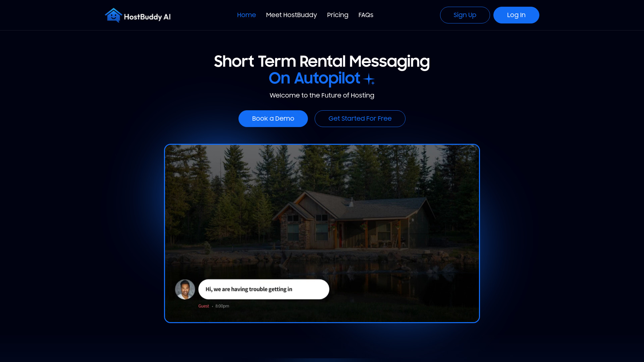Click the demo booking icon area

(273, 118)
